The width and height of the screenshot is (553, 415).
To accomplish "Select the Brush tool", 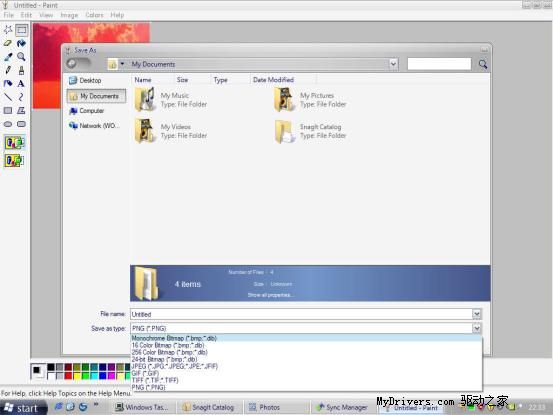I will [x=21, y=70].
